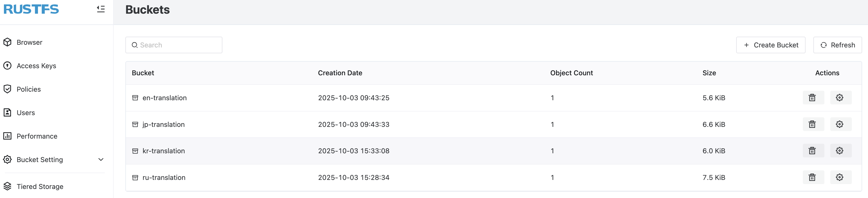This screenshot has width=868, height=198.
Task: Open the Performance page
Action: pyautogui.click(x=37, y=136)
